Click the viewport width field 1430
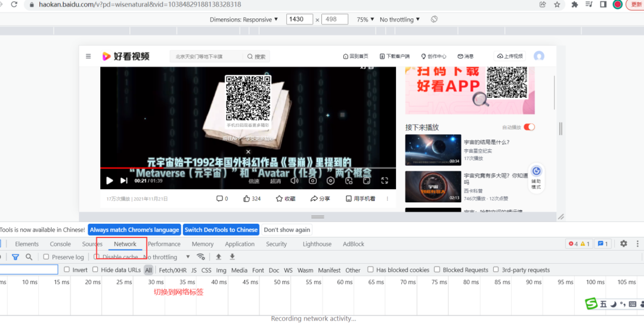 299,19
